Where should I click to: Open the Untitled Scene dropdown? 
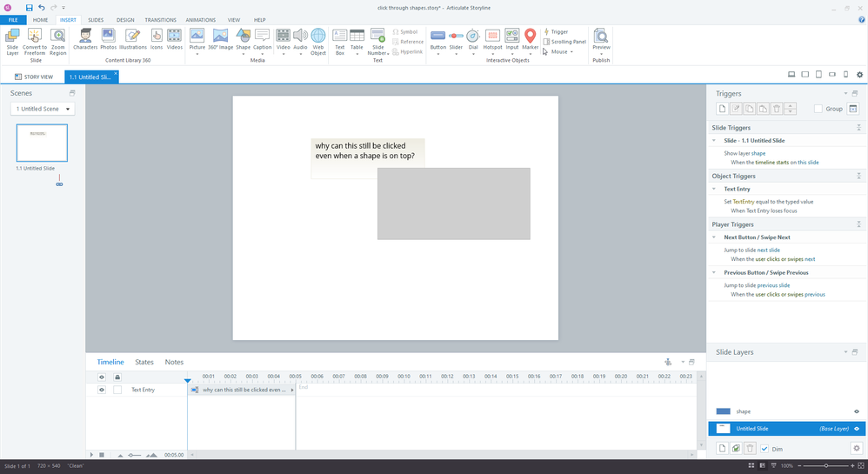43,109
